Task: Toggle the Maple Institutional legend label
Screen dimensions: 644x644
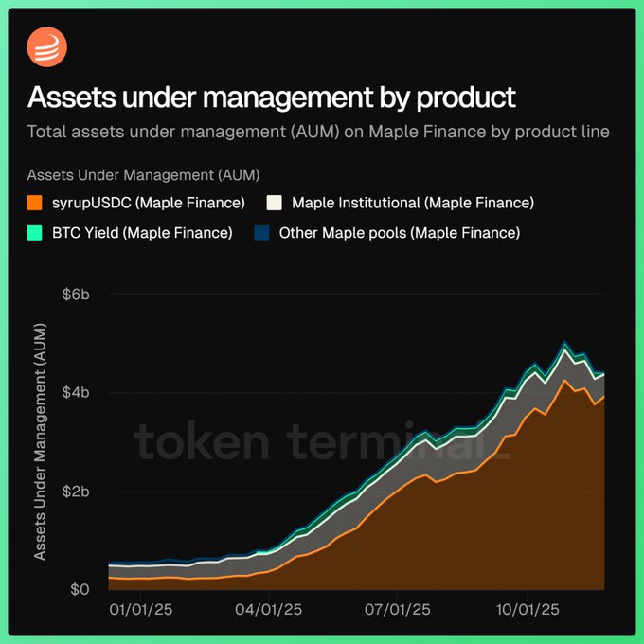Action: point(413,203)
